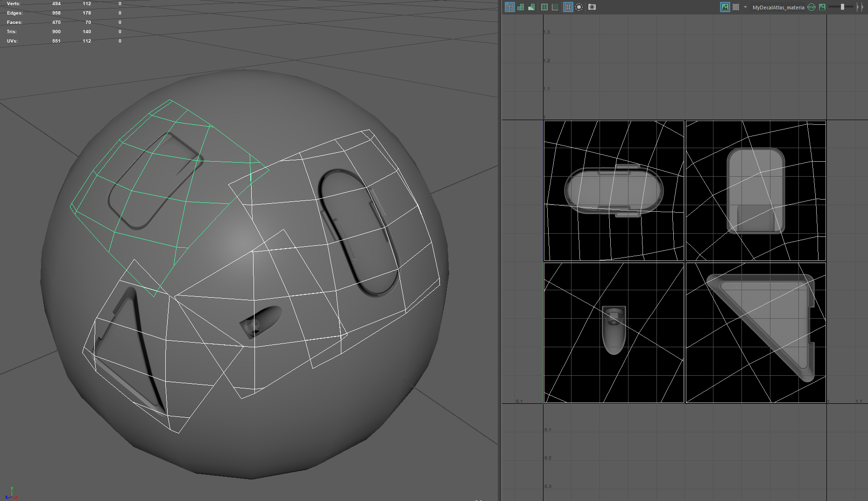
Task: Click the image exposure slider handle
Action: point(842,7)
